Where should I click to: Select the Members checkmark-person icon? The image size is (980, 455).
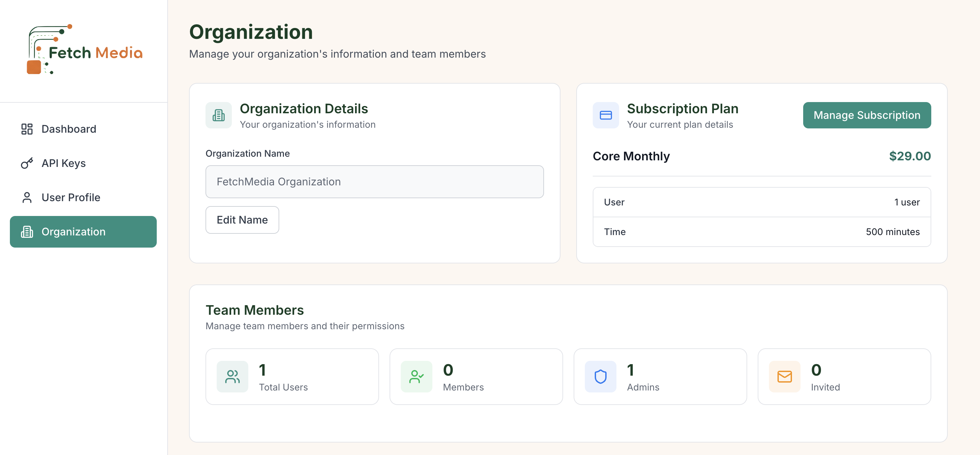tap(417, 377)
